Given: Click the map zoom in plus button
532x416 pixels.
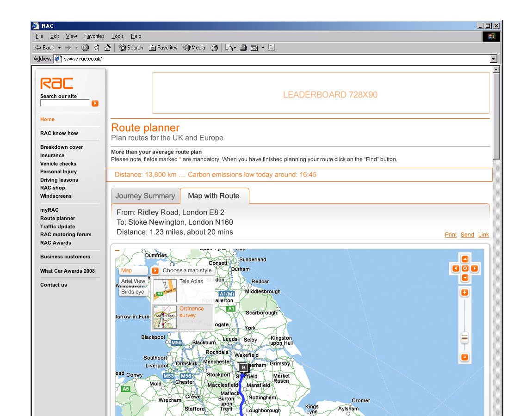Looking at the screenshot, I should [x=464, y=293].
